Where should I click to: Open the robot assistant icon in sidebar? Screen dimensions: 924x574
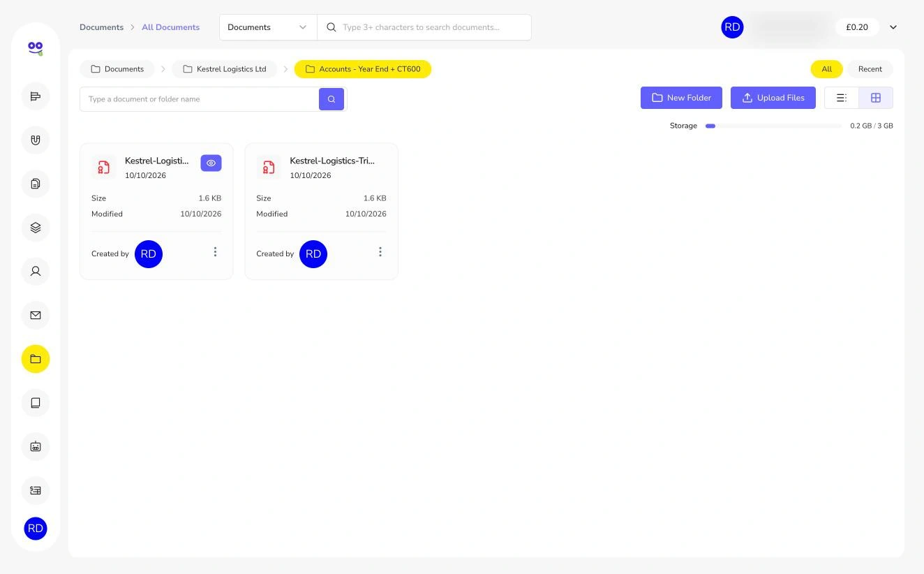click(x=36, y=446)
